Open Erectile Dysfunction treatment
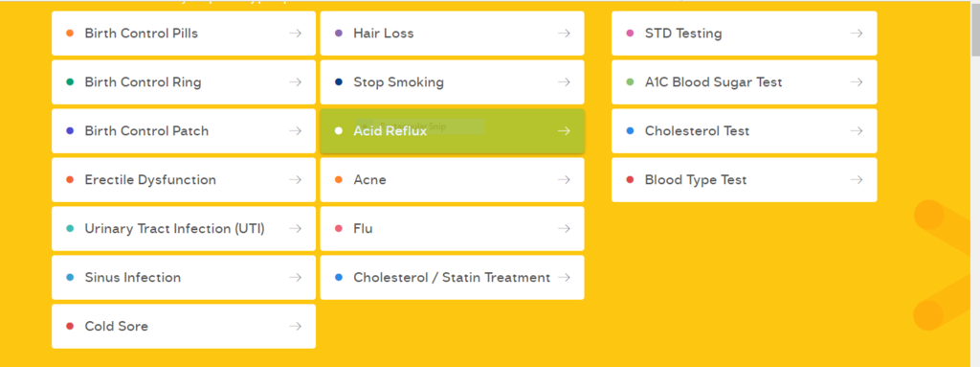This screenshot has width=980, height=367. coord(184,180)
